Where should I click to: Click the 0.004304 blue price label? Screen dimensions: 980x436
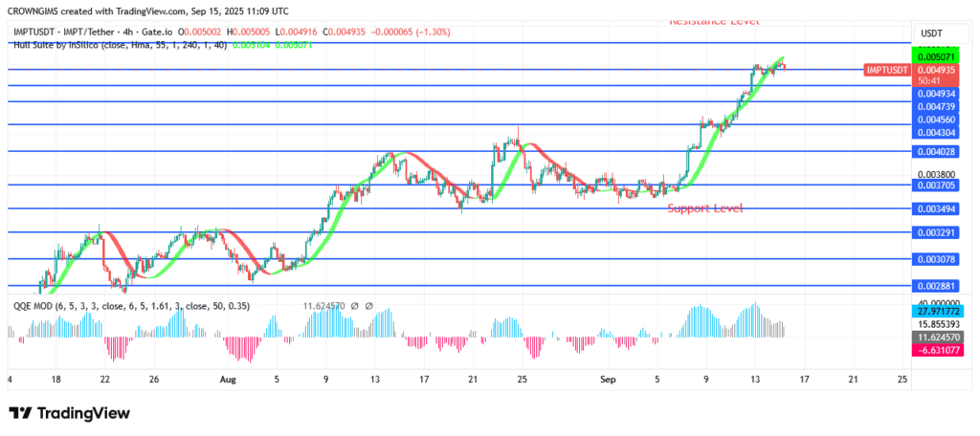coord(938,133)
